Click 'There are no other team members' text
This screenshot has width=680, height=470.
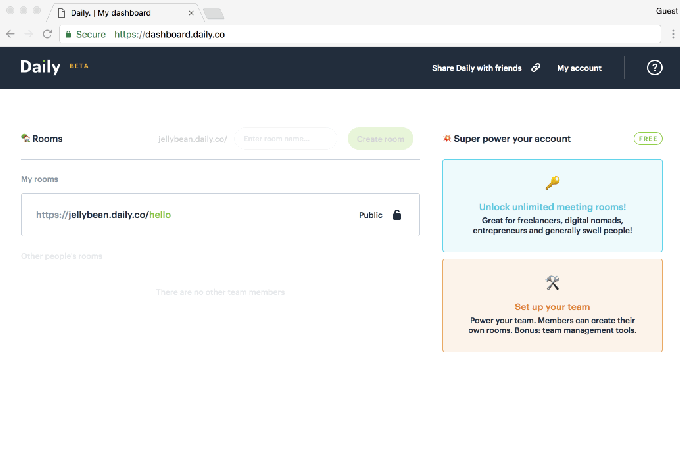tap(220, 292)
